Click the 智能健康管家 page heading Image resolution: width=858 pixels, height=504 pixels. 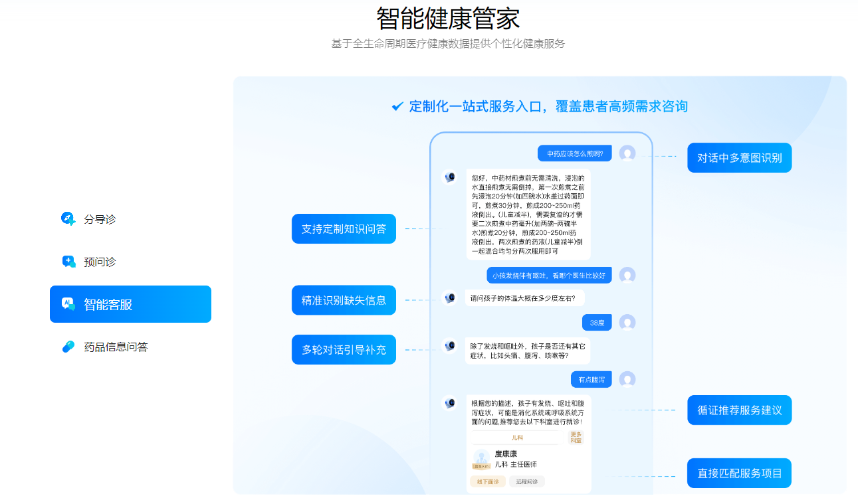448,18
